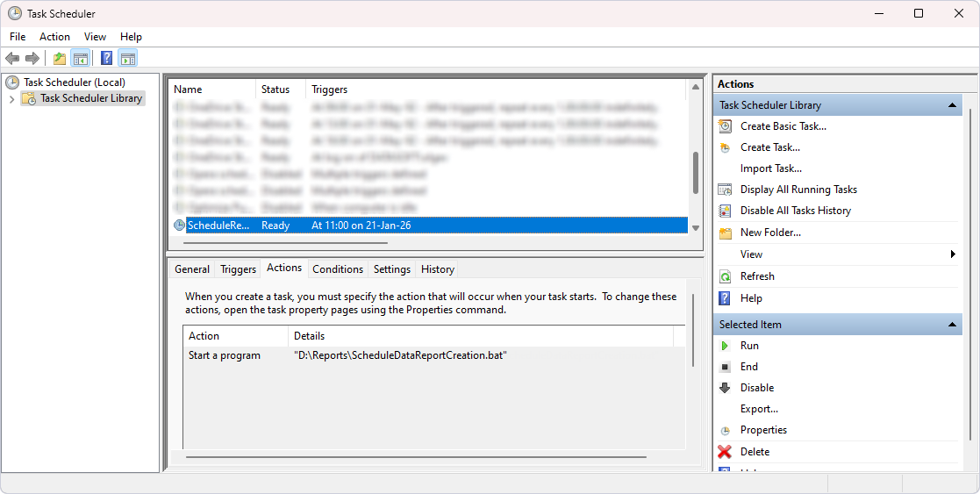Click the Details column header
This screenshot has width=980, height=494.
(x=481, y=336)
